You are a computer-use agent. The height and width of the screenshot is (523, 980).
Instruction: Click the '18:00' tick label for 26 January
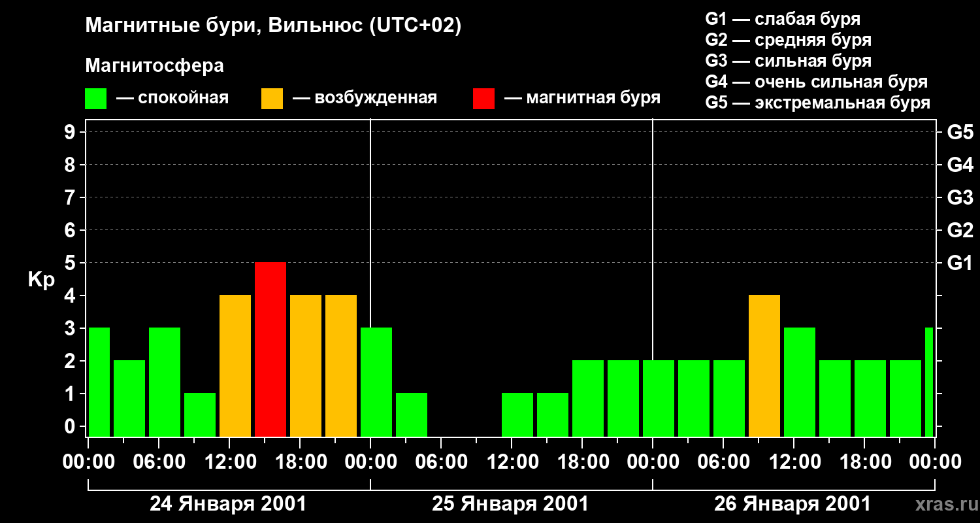tap(864, 462)
